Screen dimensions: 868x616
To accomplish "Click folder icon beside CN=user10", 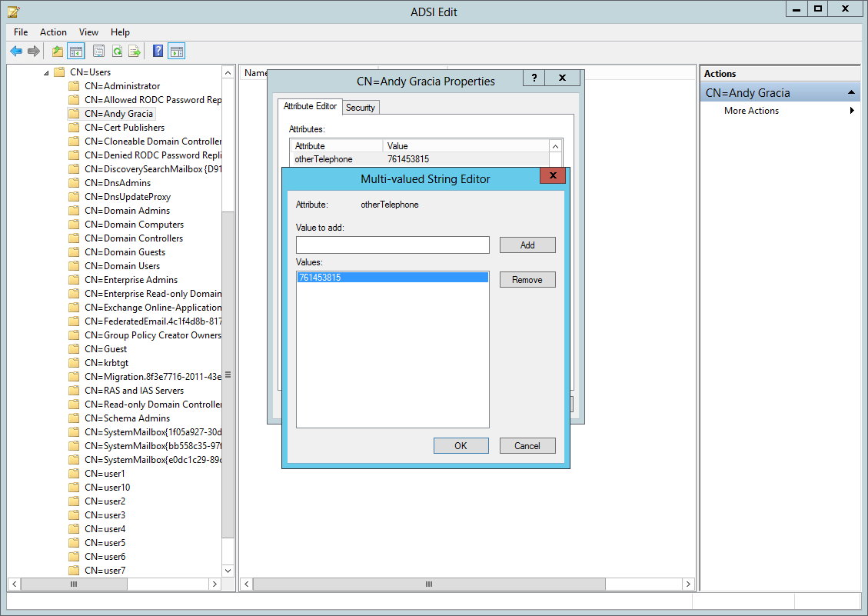I will pos(74,488).
